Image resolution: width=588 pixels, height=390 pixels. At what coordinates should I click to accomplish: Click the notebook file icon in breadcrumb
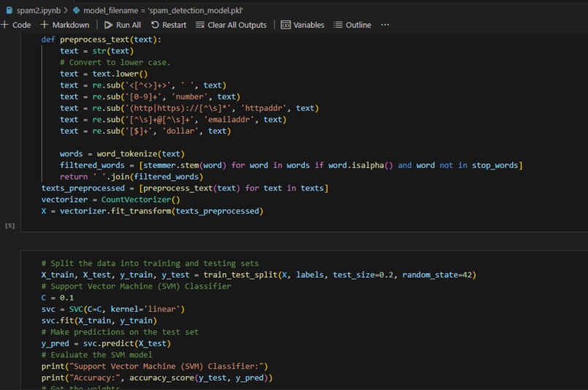pyautogui.click(x=9, y=10)
